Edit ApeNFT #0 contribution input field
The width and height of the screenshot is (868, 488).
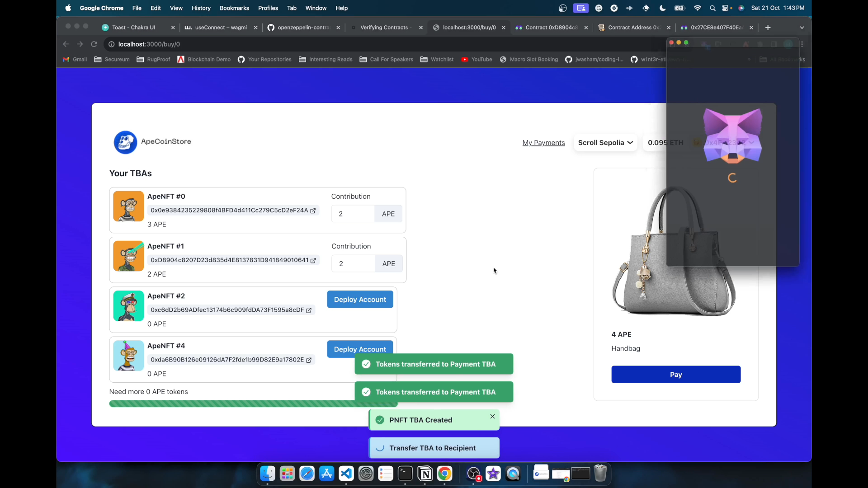[x=353, y=214]
